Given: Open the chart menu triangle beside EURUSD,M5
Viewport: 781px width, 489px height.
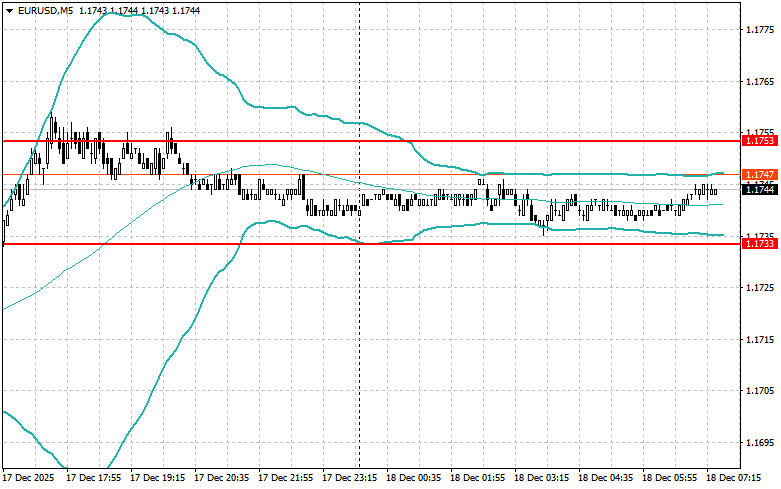Looking at the screenshot, I should coord(9,10).
